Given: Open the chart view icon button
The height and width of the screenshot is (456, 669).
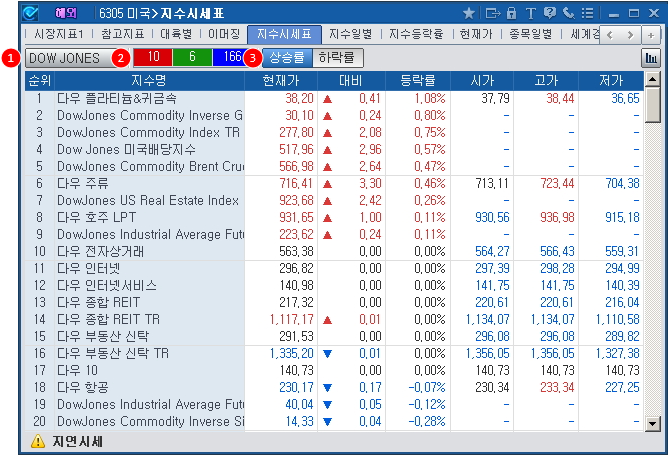Looking at the screenshot, I should coord(651,58).
